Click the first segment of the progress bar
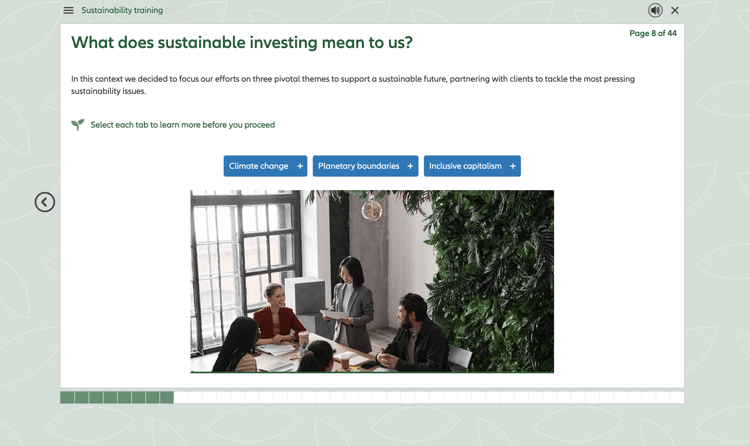 pyautogui.click(x=67, y=398)
